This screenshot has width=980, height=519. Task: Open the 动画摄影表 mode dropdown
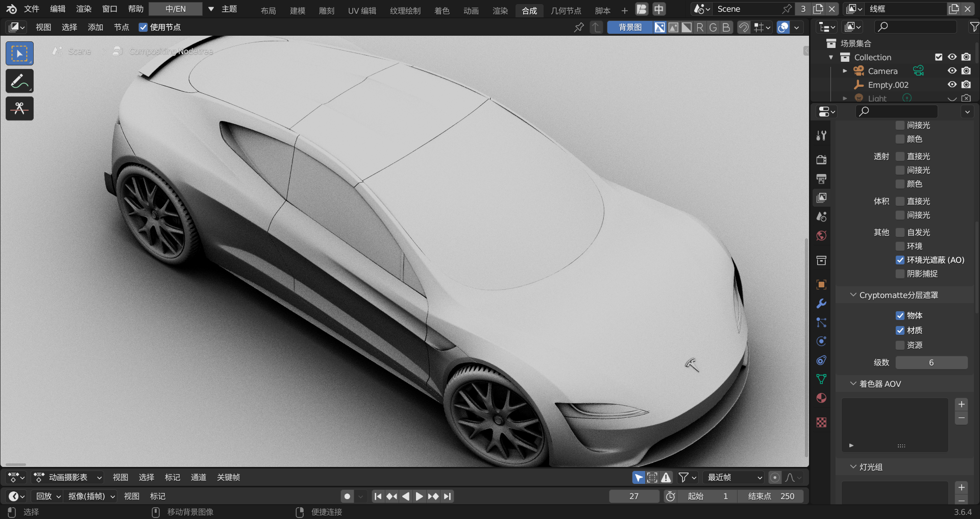[67, 477]
